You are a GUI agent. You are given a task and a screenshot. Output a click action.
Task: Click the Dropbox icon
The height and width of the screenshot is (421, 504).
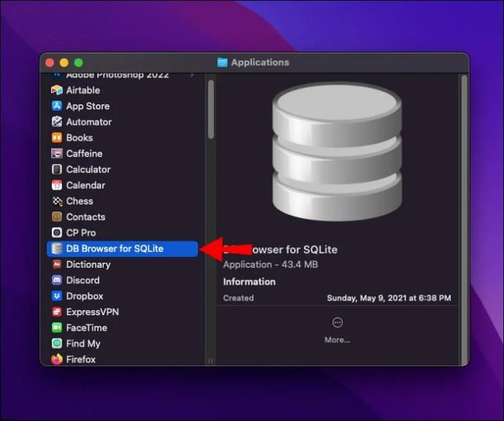click(57, 296)
